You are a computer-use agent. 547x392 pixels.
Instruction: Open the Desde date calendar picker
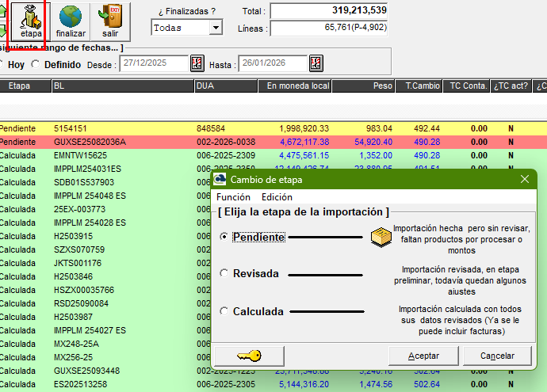[x=197, y=64]
